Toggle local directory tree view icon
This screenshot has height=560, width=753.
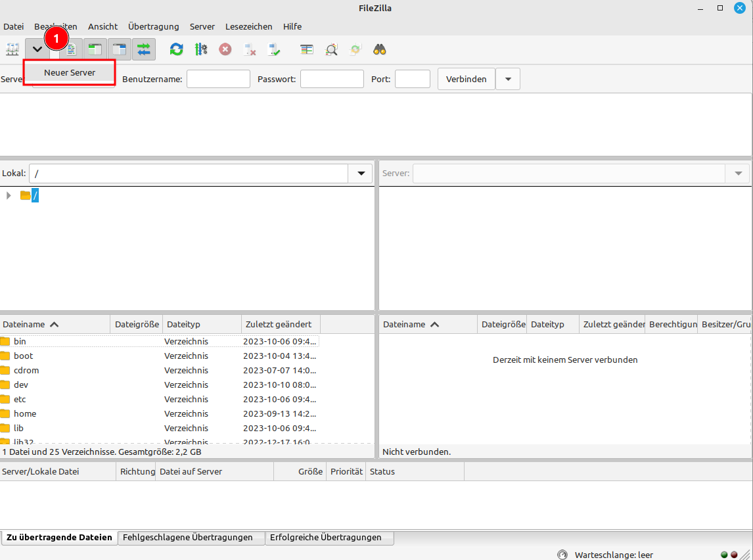95,49
